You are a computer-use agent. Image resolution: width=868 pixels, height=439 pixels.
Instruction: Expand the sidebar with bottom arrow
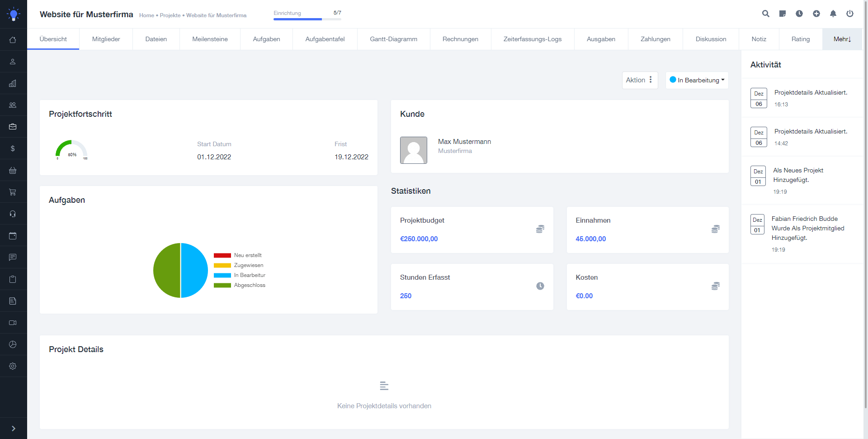(13, 428)
